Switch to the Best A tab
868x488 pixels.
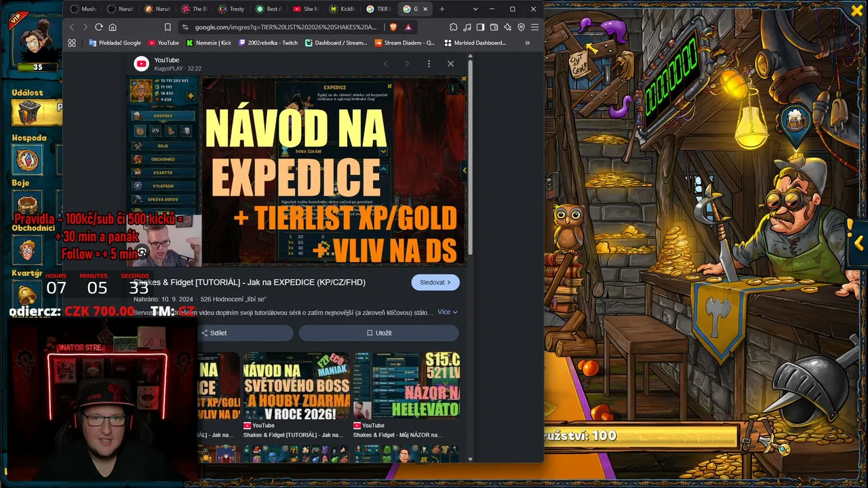(x=268, y=9)
